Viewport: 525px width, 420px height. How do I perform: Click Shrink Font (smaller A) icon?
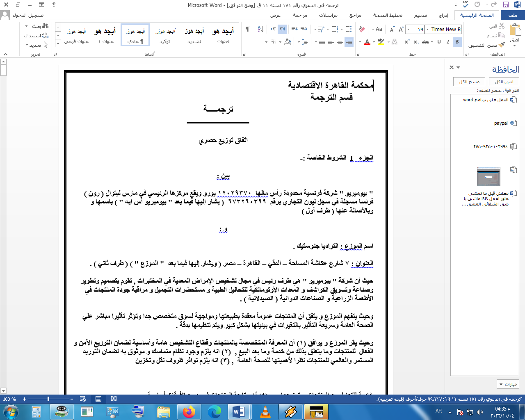392,29
